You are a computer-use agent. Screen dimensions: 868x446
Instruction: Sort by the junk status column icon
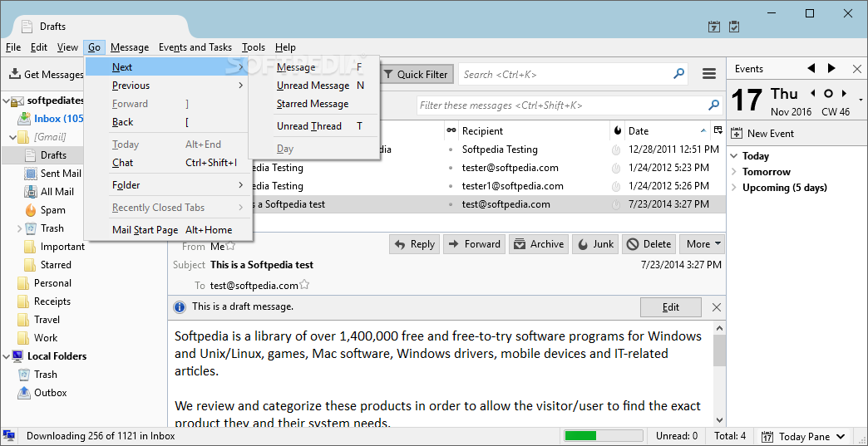coord(618,131)
